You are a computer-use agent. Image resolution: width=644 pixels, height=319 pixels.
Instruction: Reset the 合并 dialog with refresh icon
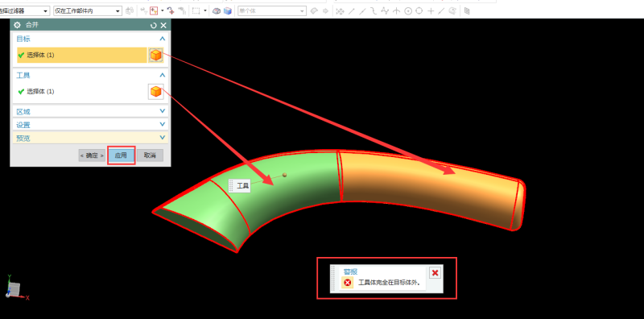tap(154, 26)
